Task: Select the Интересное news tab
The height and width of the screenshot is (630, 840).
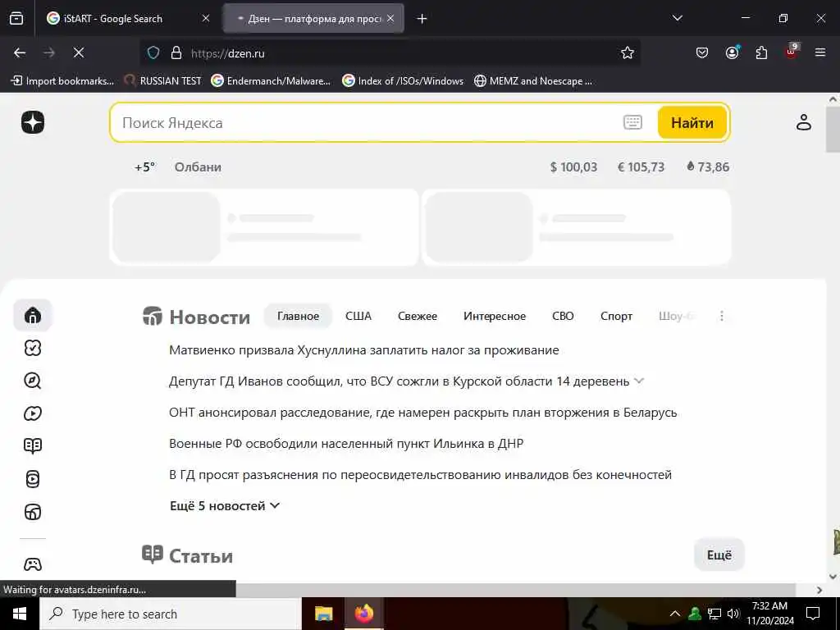Action: (495, 316)
